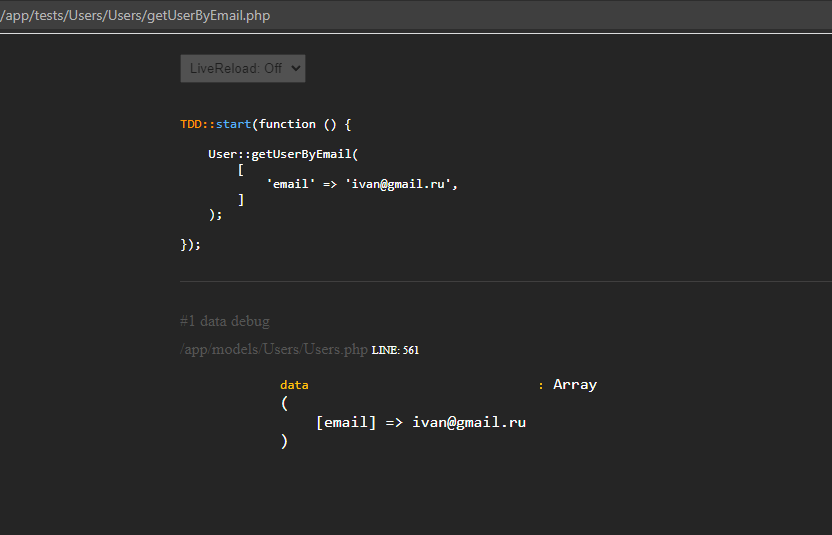
Task: Open the LiveReload: Off dropdown
Action: [x=242, y=68]
